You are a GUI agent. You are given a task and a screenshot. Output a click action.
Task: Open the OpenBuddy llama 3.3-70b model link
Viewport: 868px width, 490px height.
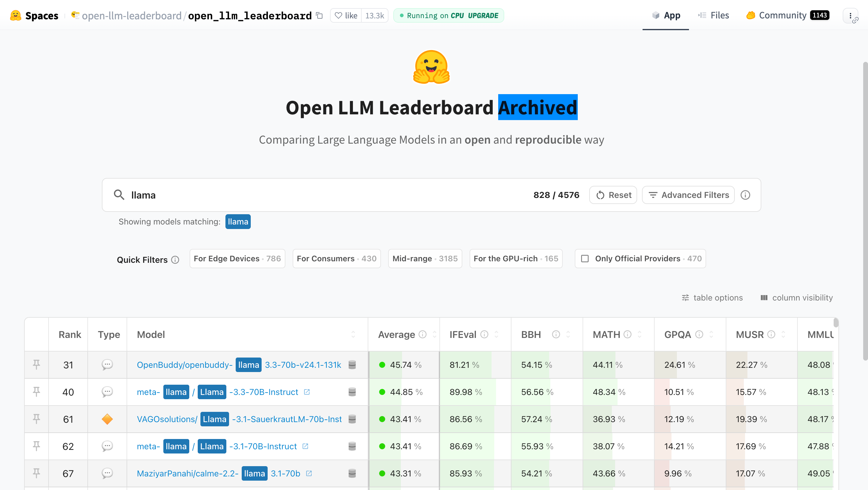tap(239, 364)
